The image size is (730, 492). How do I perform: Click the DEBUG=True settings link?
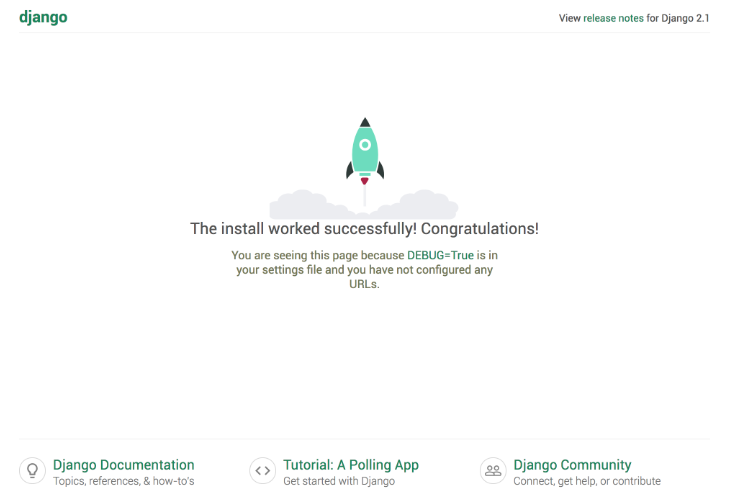click(440, 255)
